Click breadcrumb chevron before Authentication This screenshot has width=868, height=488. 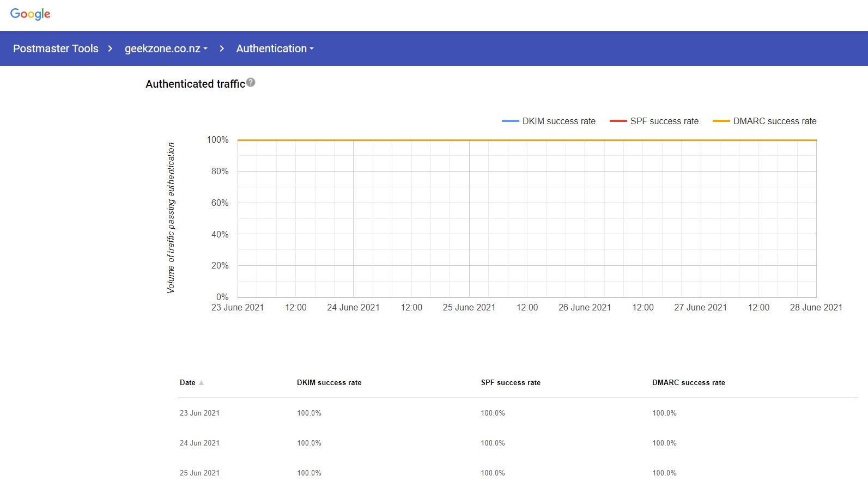pos(222,48)
